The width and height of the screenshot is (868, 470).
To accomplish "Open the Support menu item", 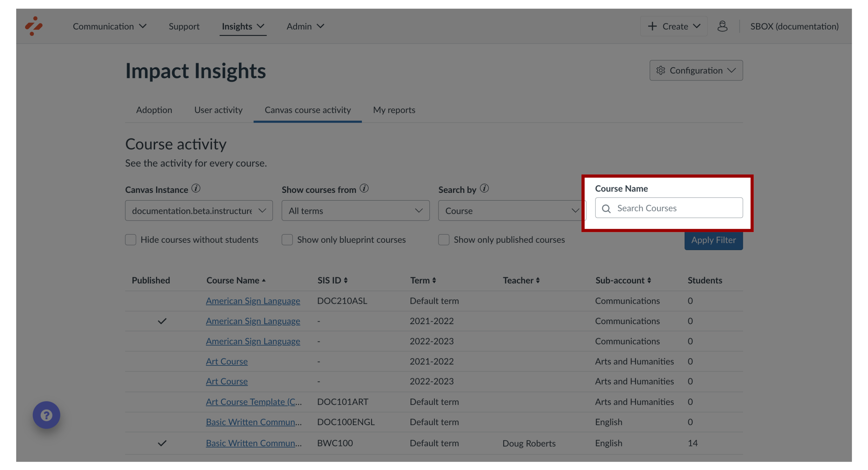I will pyautogui.click(x=184, y=26).
